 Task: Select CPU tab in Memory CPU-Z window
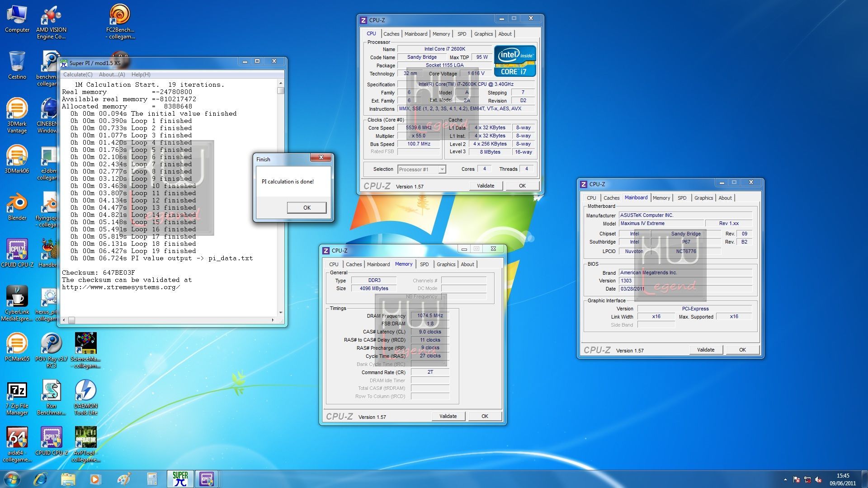pos(334,264)
